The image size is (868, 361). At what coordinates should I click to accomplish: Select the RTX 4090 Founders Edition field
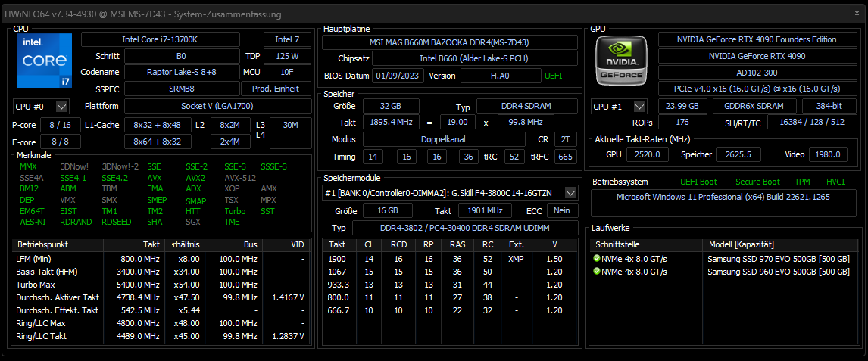(x=757, y=39)
